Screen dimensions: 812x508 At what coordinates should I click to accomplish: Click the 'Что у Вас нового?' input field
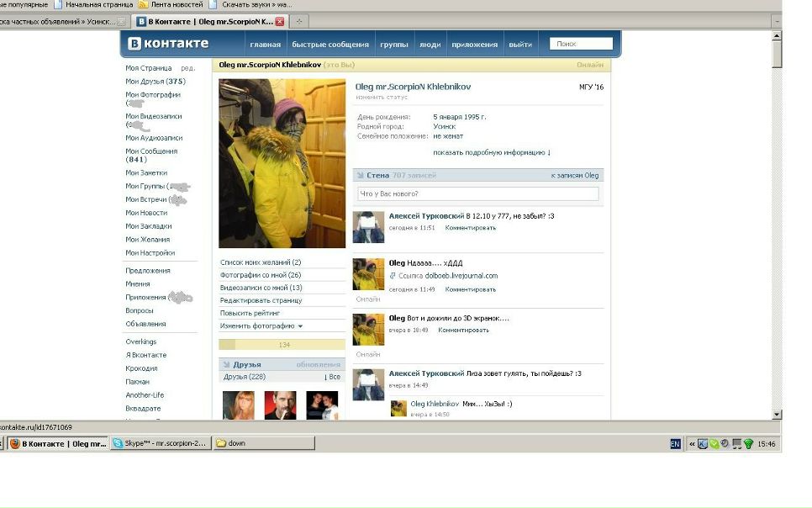tap(477, 194)
